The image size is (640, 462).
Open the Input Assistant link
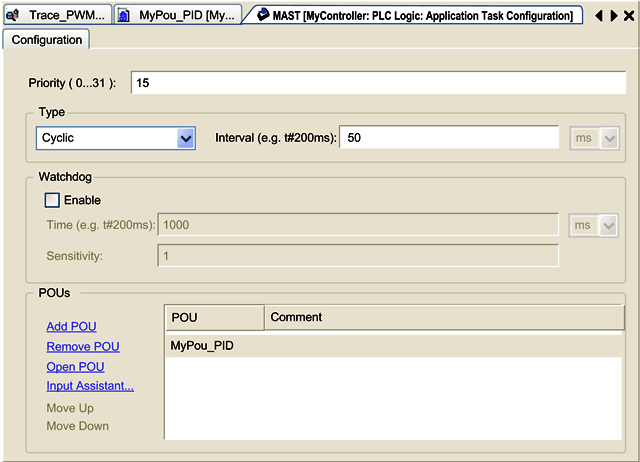click(90, 386)
